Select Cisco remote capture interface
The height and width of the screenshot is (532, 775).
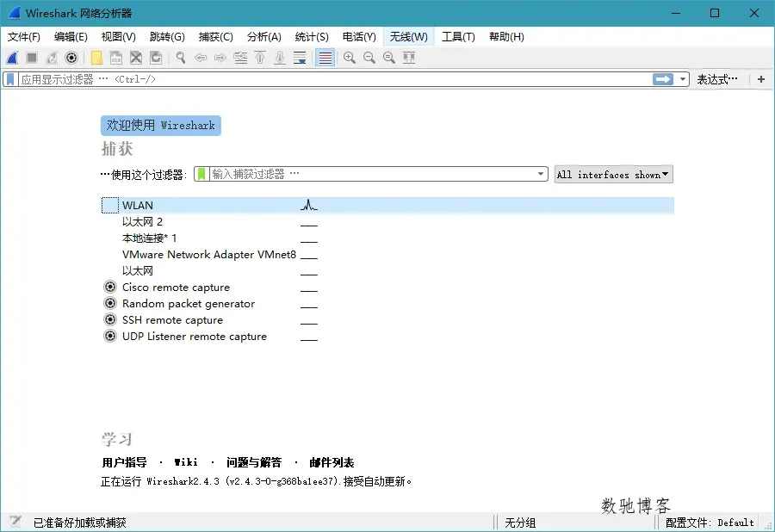(x=176, y=287)
